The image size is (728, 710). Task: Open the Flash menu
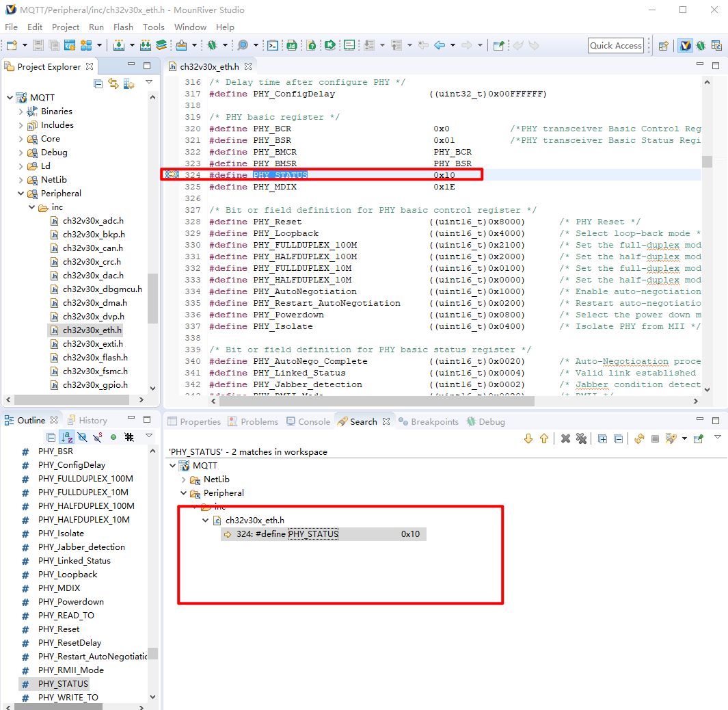tap(123, 27)
